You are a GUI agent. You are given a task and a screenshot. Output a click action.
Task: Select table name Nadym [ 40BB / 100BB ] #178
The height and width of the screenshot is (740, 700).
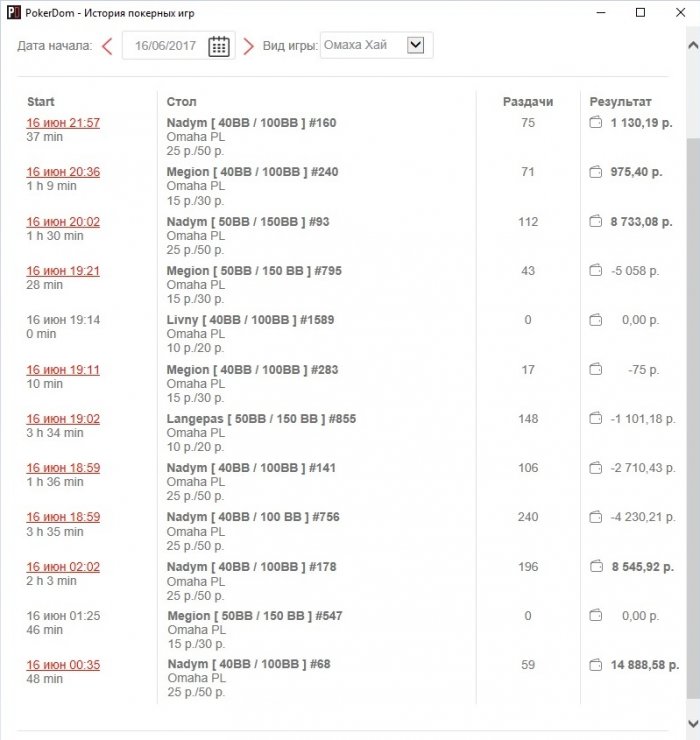coord(251,567)
